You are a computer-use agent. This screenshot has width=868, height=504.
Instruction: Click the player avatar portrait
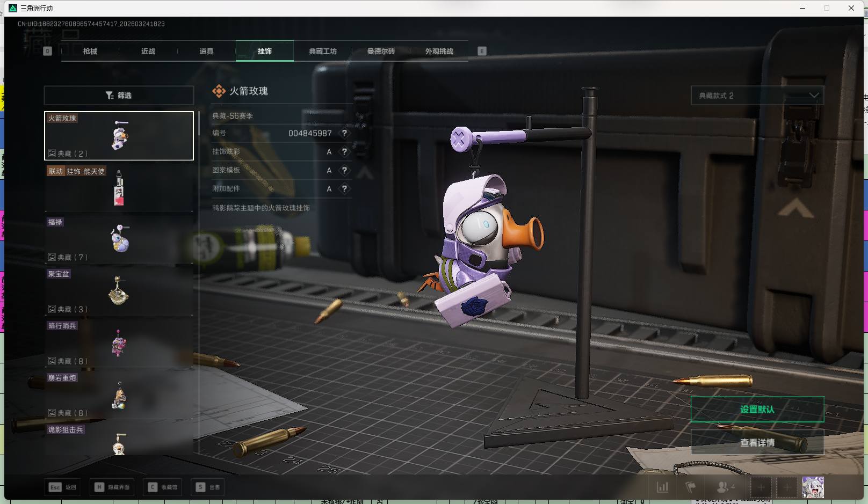[813, 487]
